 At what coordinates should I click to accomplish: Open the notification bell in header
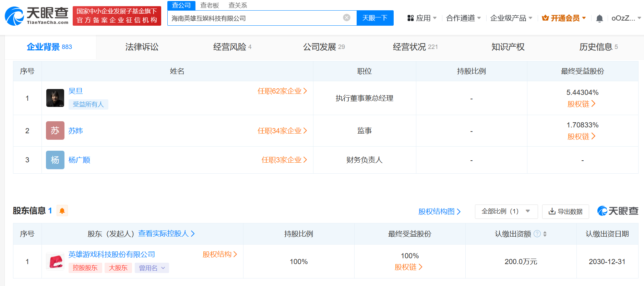[x=599, y=18]
